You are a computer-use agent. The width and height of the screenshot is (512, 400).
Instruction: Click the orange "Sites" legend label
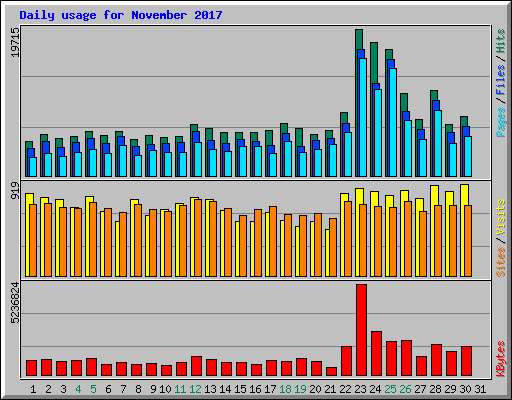click(501, 262)
